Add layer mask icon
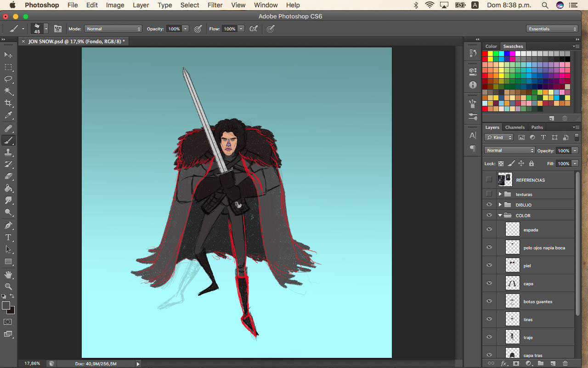This screenshot has width=588, height=368. [516, 363]
